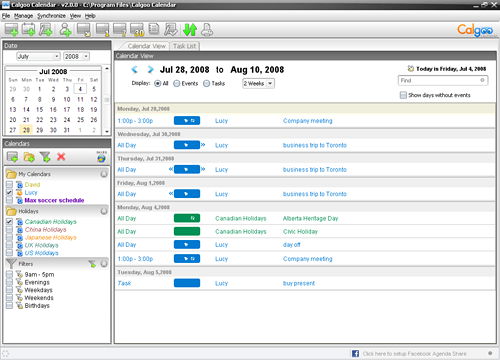Click the print toolbar icon
Image resolution: width=500 pixels, height=360 pixels.
pyautogui.click(x=207, y=30)
